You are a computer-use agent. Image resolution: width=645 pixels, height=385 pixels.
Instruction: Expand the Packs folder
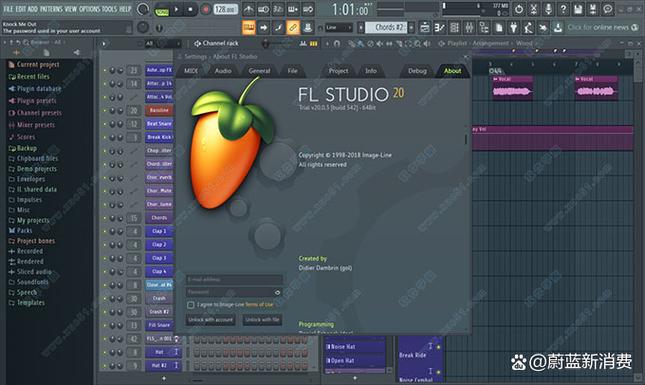pyautogui.click(x=21, y=230)
